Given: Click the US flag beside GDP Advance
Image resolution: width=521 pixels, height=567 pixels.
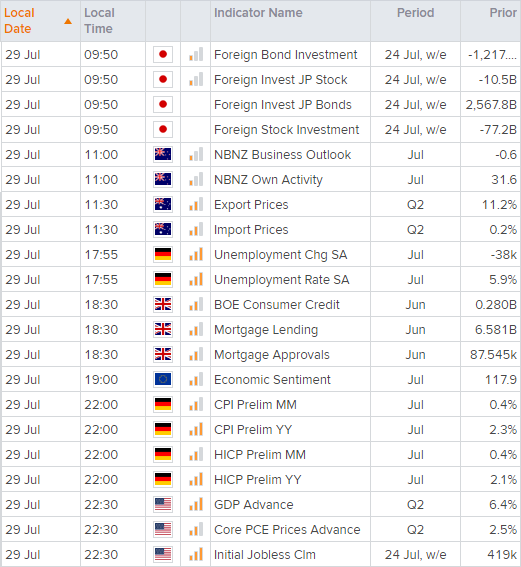Looking at the screenshot, I should pyautogui.click(x=163, y=504).
